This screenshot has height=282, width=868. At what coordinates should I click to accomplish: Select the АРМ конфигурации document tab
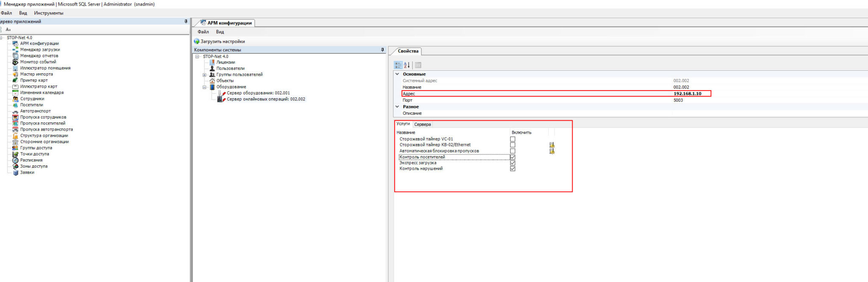[226, 23]
